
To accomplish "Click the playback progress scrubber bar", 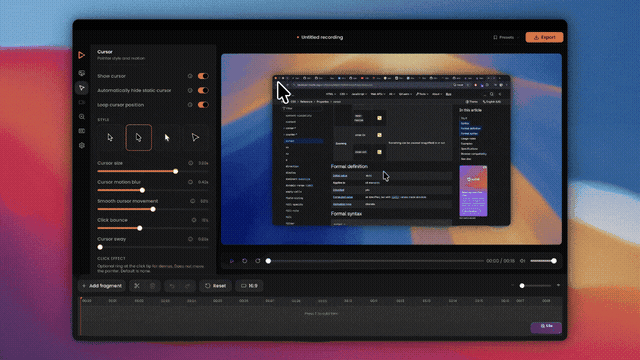I will (375, 261).
